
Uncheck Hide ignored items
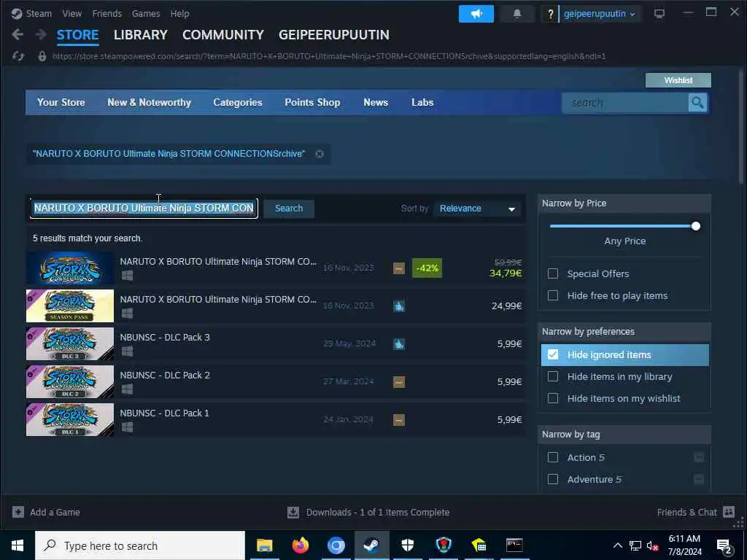[x=553, y=355]
